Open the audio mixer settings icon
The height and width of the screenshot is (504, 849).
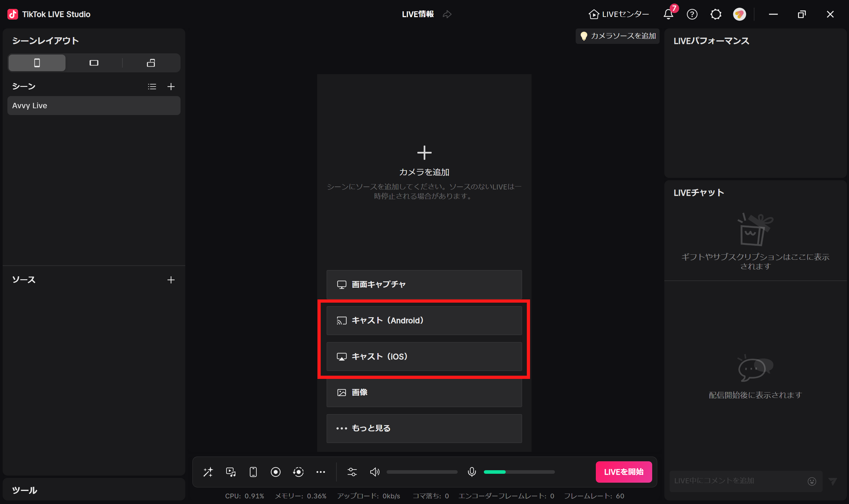pyautogui.click(x=352, y=472)
